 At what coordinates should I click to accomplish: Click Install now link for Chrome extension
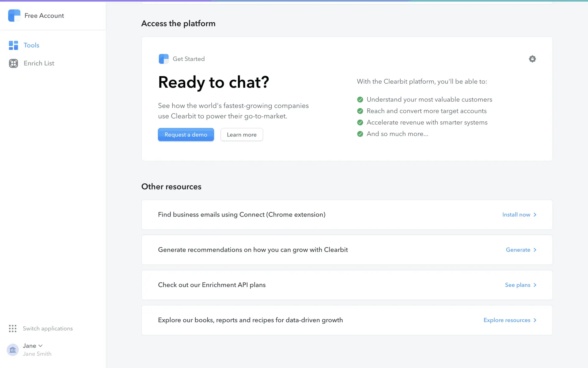(516, 215)
